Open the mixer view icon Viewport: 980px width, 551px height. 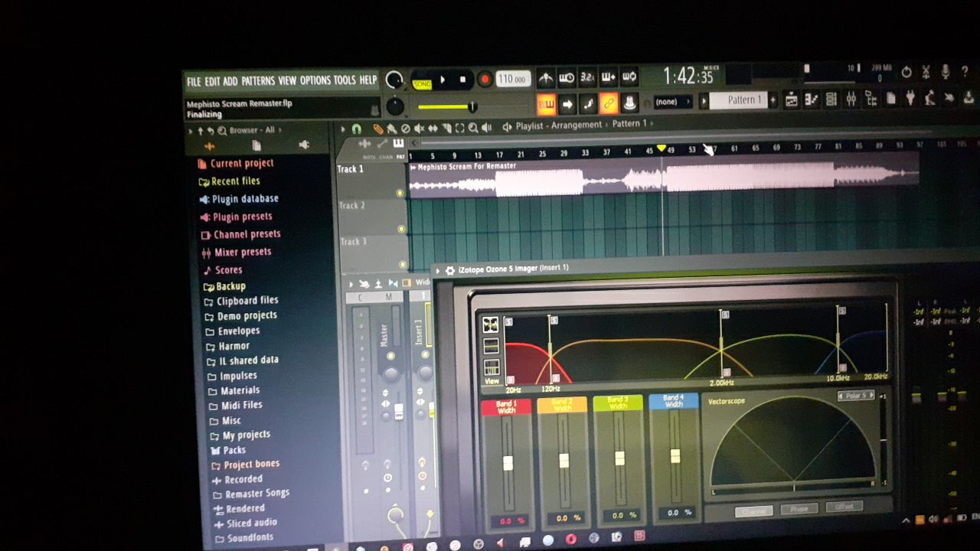pyautogui.click(x=851, y=98)
